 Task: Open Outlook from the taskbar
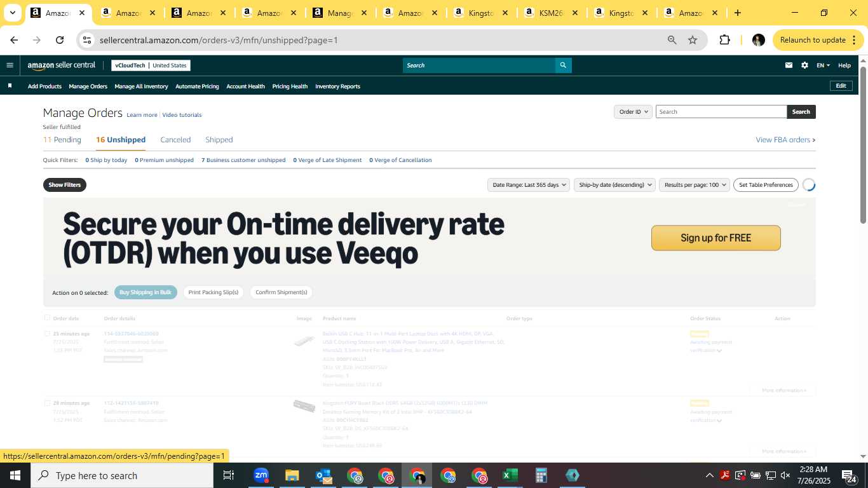(x=323, y=475)
